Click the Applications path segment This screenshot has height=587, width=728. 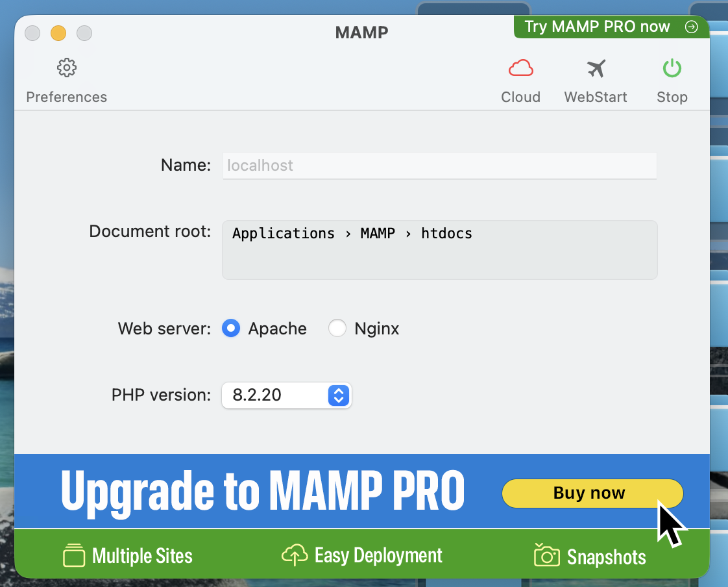point(283,233)
